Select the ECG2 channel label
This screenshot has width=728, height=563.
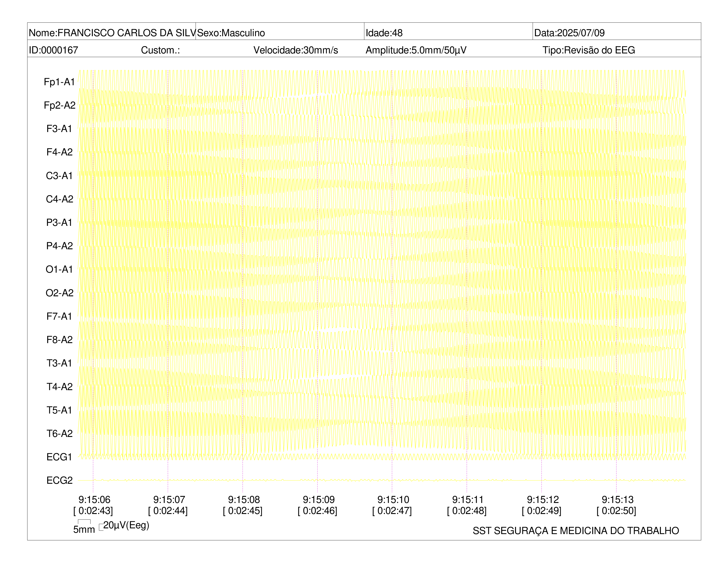pos(59,480)
